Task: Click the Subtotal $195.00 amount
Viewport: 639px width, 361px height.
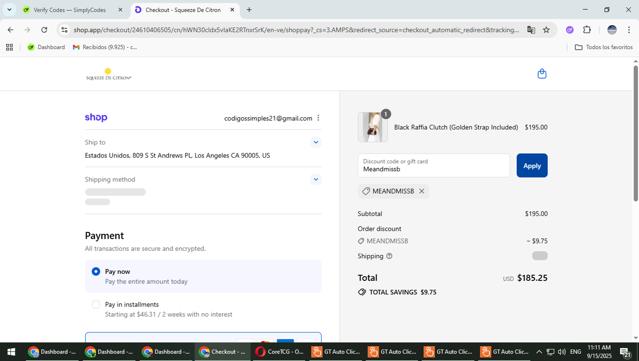Action: pyautogui.click(x=536, y=214)
